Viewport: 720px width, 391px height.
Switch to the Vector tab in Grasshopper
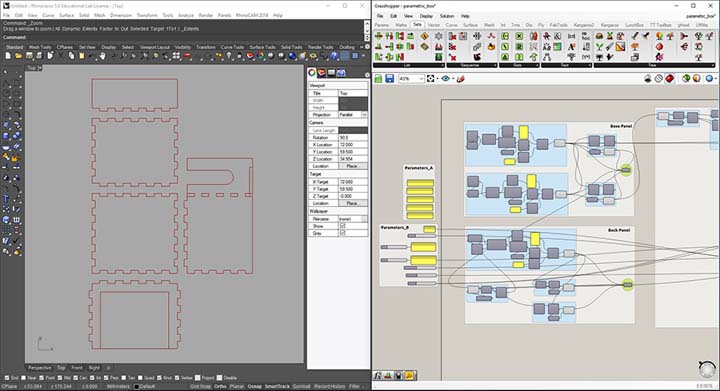[x=434, y=25]
